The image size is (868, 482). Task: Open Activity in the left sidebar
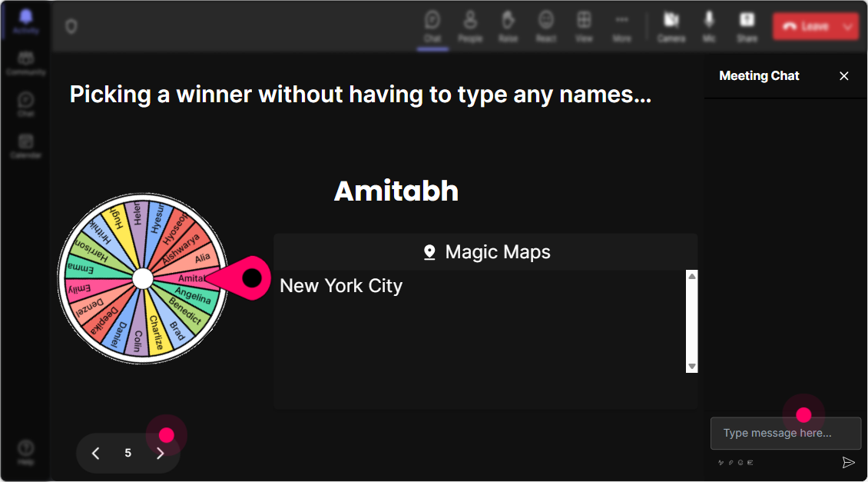[25, 21]
